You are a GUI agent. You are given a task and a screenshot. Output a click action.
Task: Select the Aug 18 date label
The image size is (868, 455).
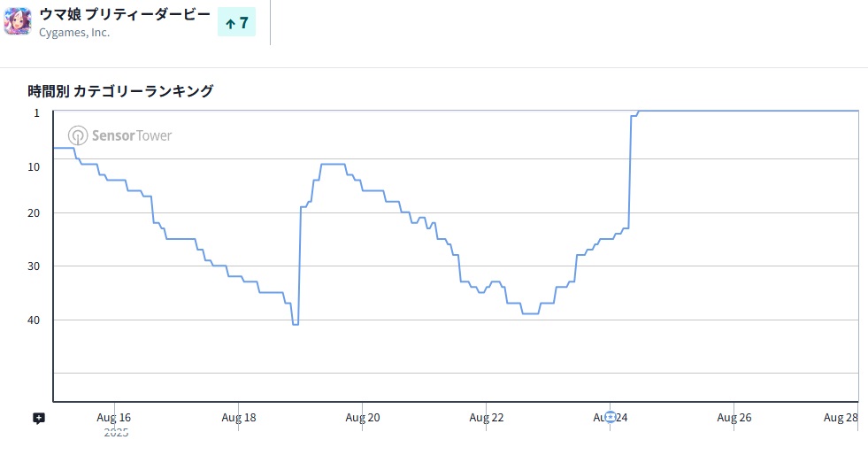coord(239,417)
